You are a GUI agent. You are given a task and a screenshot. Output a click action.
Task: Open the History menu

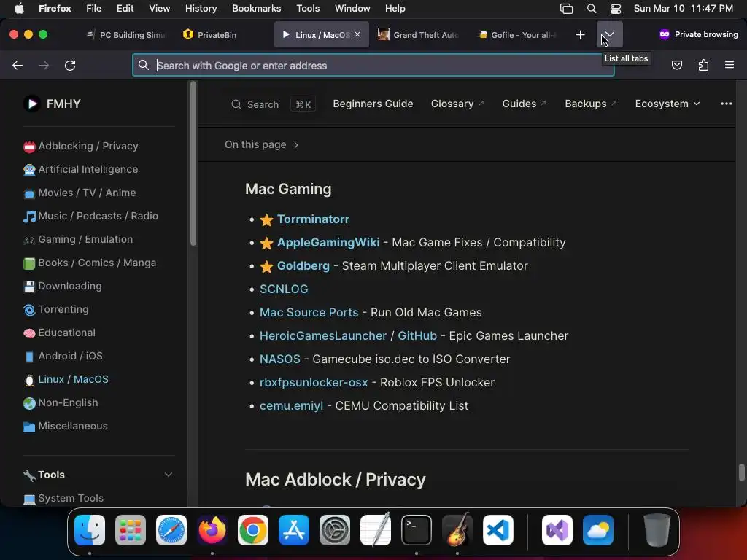click(x=201, y=9)
